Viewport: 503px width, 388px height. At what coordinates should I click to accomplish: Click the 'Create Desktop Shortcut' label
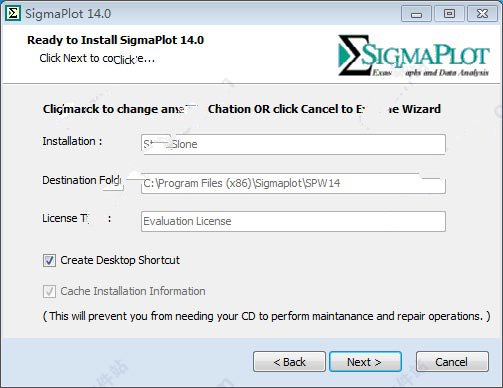[120, 260]
